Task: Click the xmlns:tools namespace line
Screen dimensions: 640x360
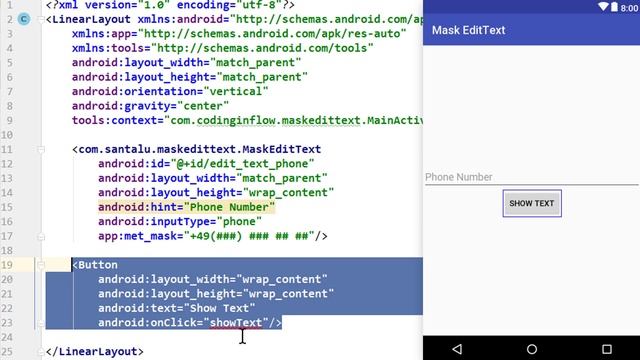Action: [x=223, y=48]
